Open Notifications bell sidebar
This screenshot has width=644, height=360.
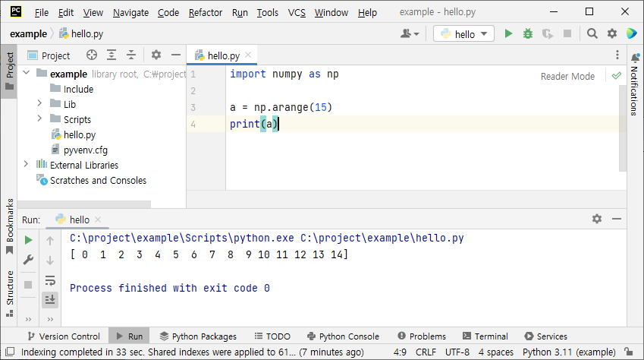click(635, 84)
